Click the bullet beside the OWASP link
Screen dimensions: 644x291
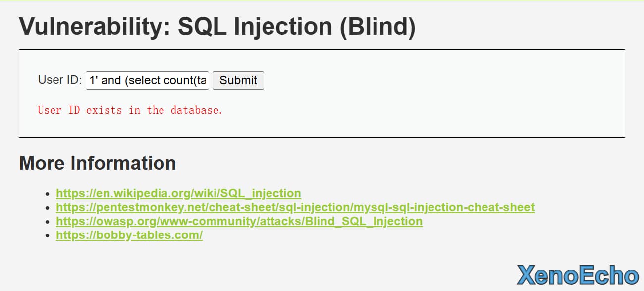(x=48, y=222)
